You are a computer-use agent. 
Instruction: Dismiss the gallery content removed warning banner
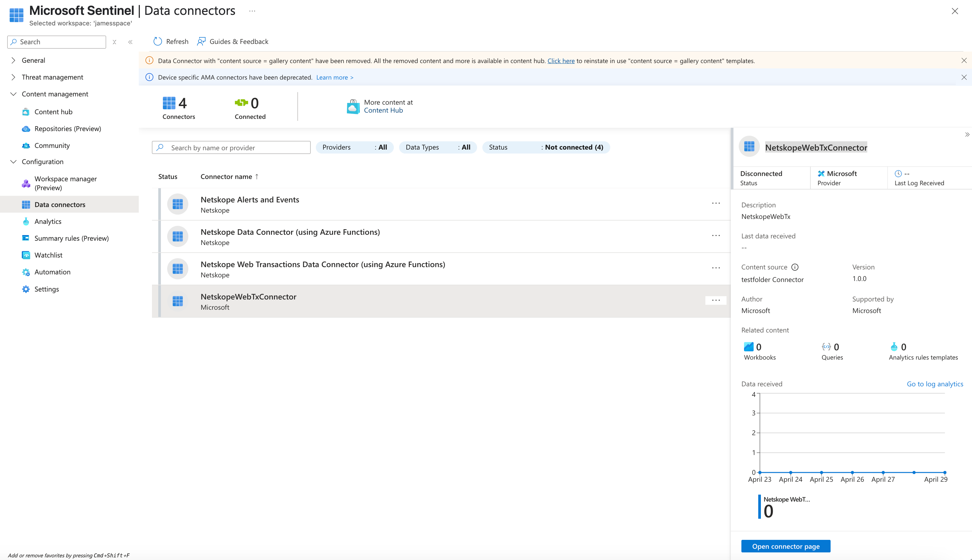964,61
